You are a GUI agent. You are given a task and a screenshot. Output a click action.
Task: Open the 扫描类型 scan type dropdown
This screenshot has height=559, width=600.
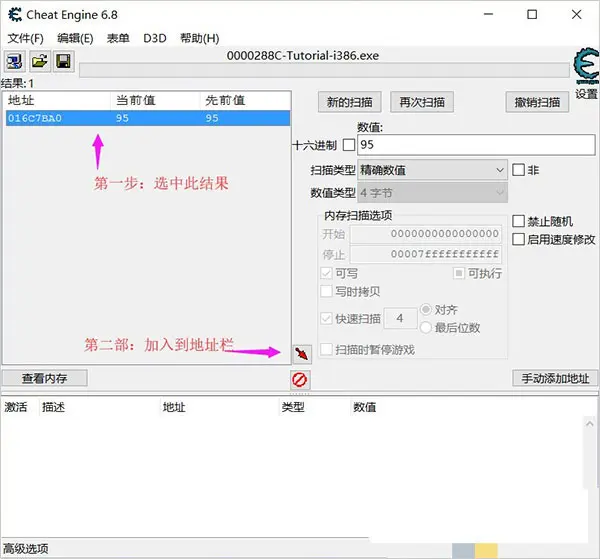[432, 170]
